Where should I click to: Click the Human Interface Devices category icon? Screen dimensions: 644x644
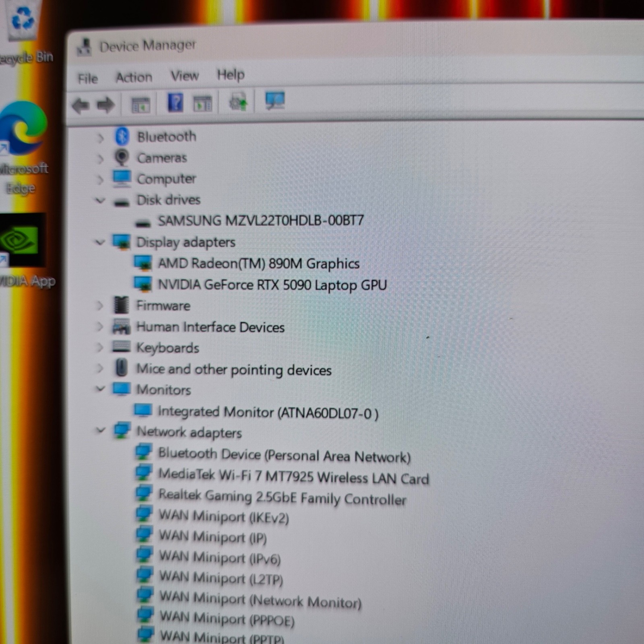pyautogui.click(x=121, y=326)
